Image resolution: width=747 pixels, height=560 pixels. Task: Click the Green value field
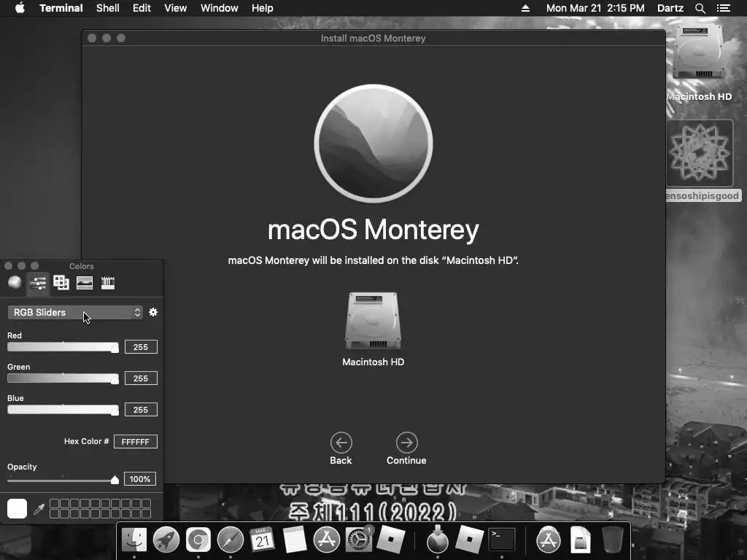[x=141, y=378]
